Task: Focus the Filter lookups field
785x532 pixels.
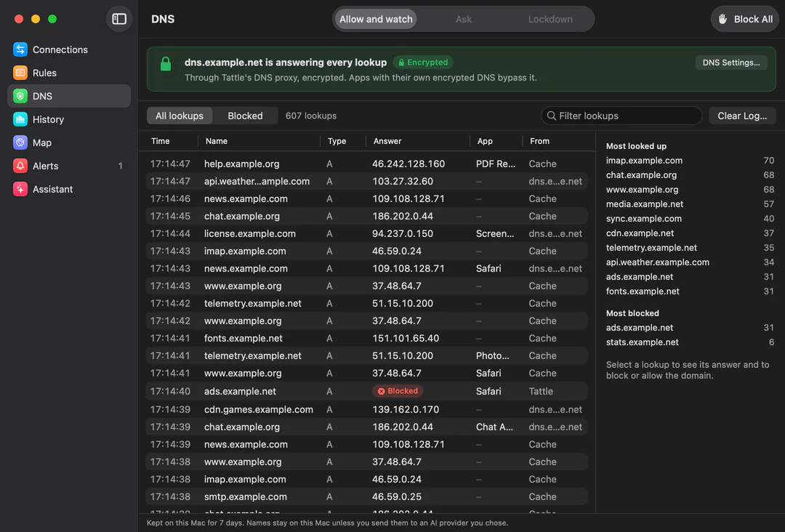Action: tap(621, 116)
